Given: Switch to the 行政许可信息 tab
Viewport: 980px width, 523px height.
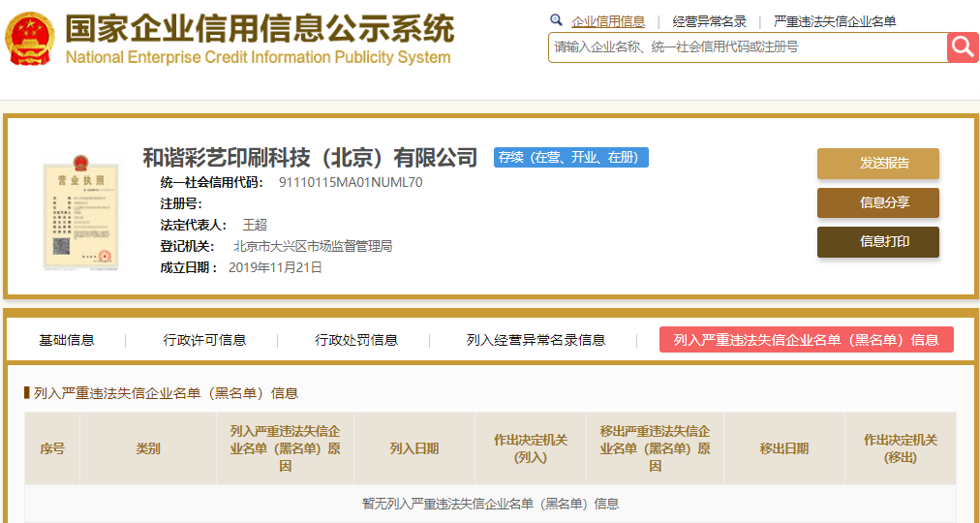Looking at the screenshot, I should (205, 340).
